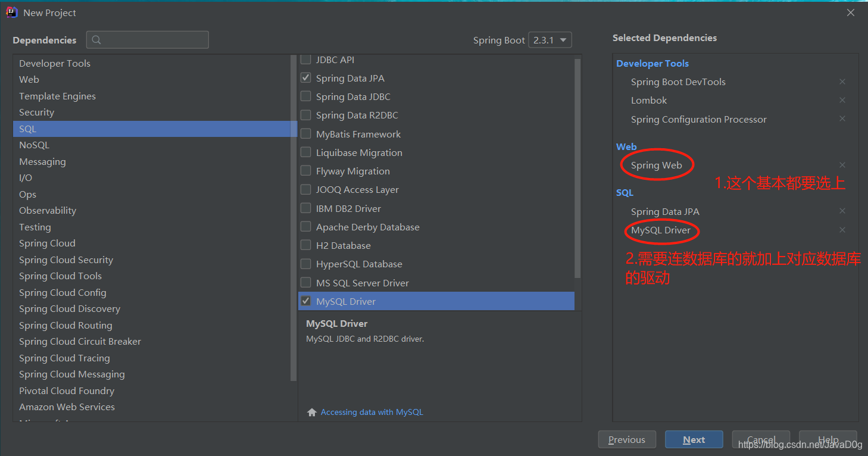The height and width of the screenshot is (456, 868).
Task: Proceed with the Next button
Action: (x=694, y=439)
